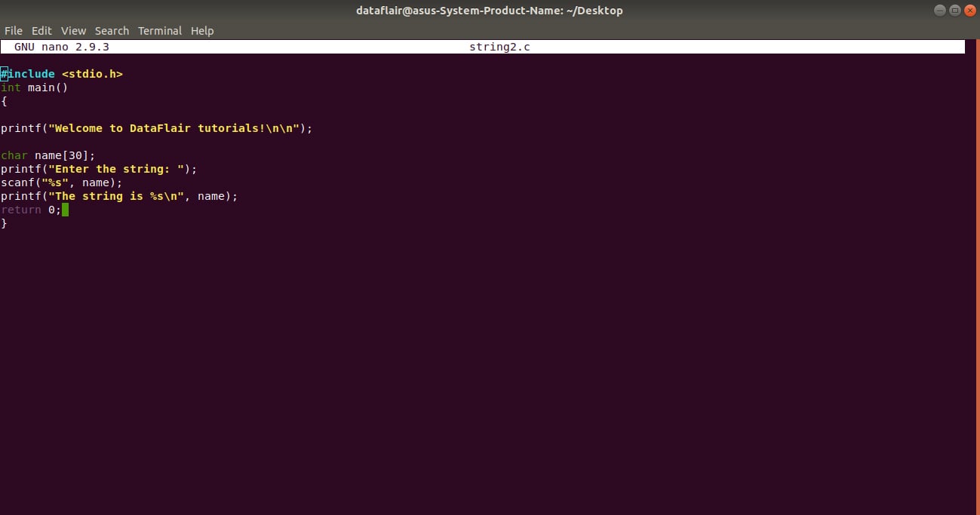Screen dimensions: 980x515
Task: Open the Terminal menu
Action: [x=159, y=30]
